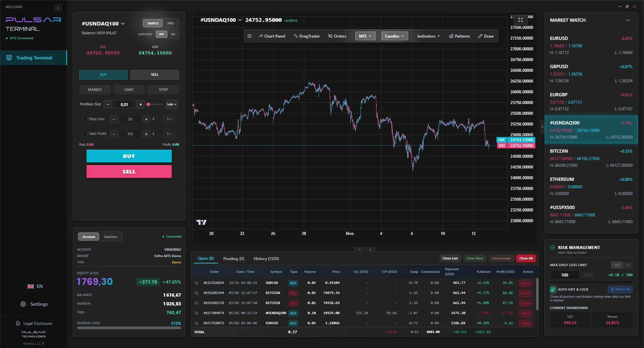Open the Lots unit dropdown

tap(172, 104)
